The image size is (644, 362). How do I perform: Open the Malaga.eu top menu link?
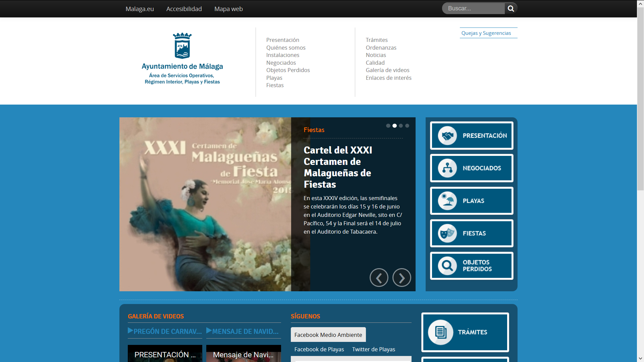tap(140, 9)
